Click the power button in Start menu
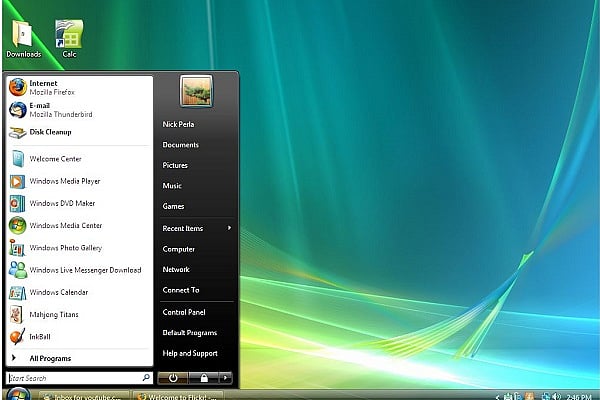The width and height of the screenshot is (600, 400). [x=173, y=378]
